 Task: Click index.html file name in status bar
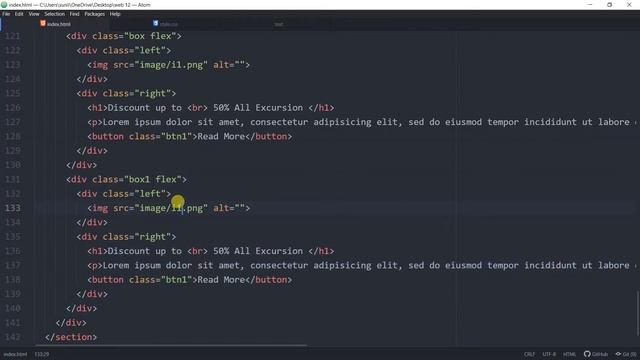15,354
